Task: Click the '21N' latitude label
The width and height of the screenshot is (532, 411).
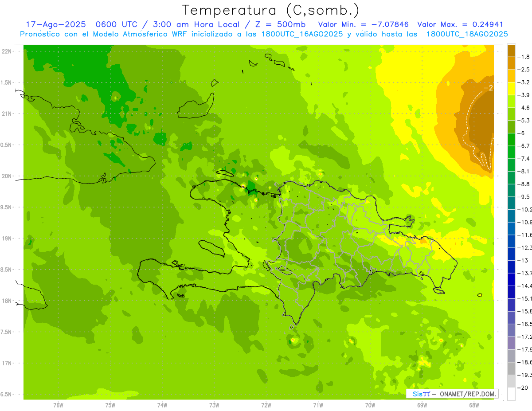Action: pos(7,114)
